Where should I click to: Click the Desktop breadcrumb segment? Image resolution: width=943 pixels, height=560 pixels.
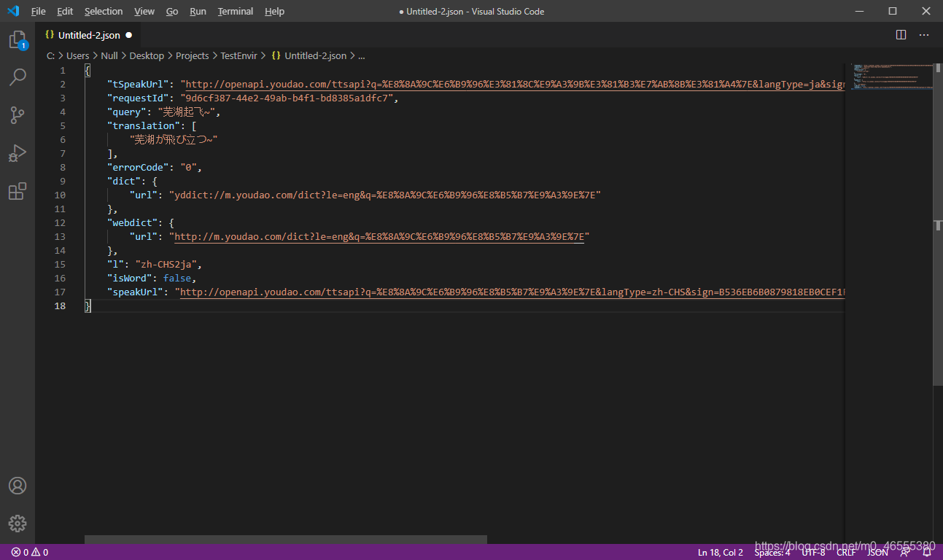point(147,55)
